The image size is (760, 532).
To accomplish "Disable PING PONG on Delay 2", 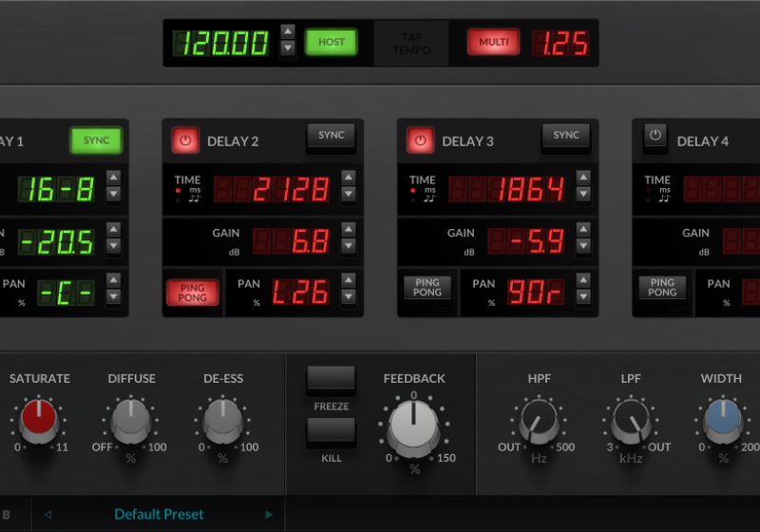I will click(x=193, y=293).
